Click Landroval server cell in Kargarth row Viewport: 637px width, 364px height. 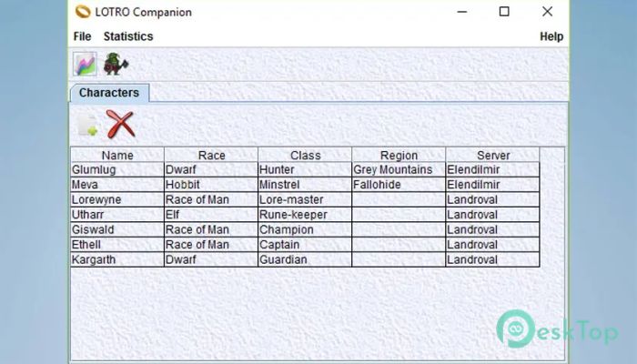[493, 260]
